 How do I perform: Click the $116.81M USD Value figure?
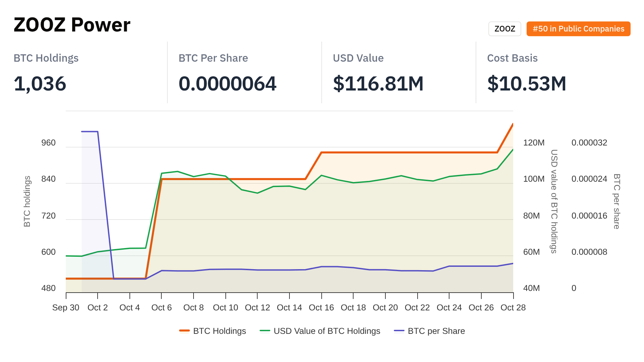(378, 83)
